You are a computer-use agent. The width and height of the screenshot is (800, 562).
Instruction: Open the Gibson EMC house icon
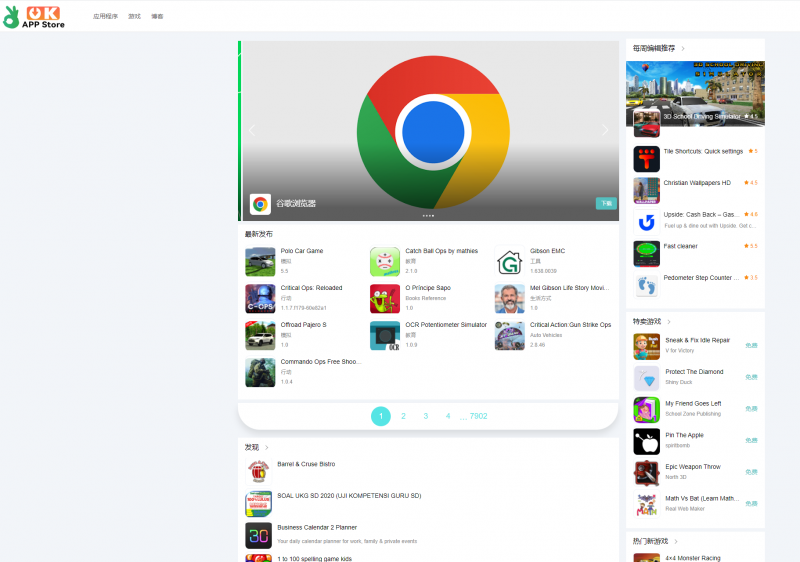510,262
